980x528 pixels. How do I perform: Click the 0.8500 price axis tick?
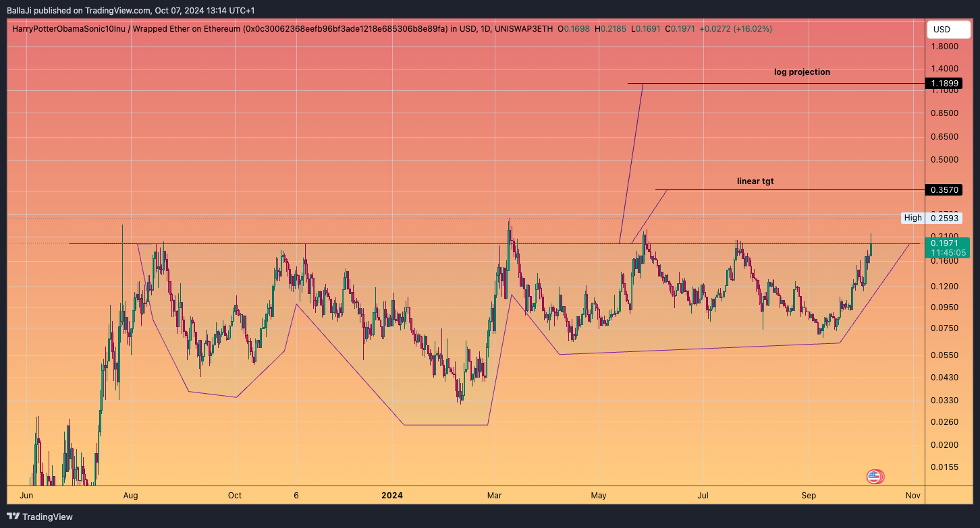click(945, 113)
